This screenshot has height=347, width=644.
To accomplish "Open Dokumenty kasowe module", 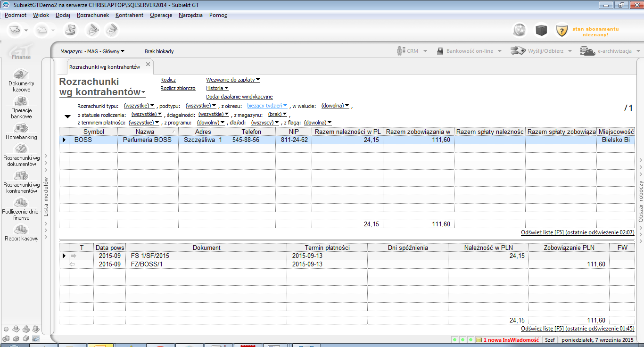I will point(21,80).
